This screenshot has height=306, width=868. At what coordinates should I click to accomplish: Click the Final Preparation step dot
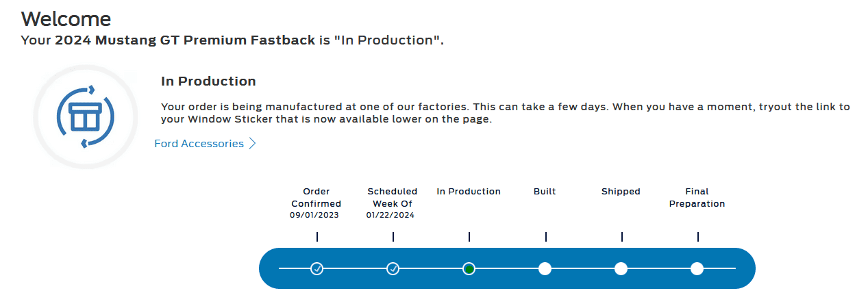(697, 268)
